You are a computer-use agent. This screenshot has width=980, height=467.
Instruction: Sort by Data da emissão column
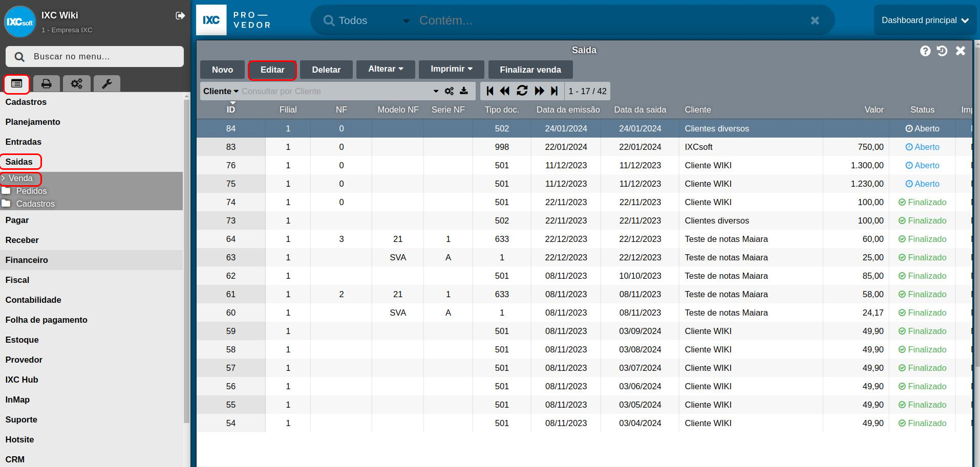(568, 109)
